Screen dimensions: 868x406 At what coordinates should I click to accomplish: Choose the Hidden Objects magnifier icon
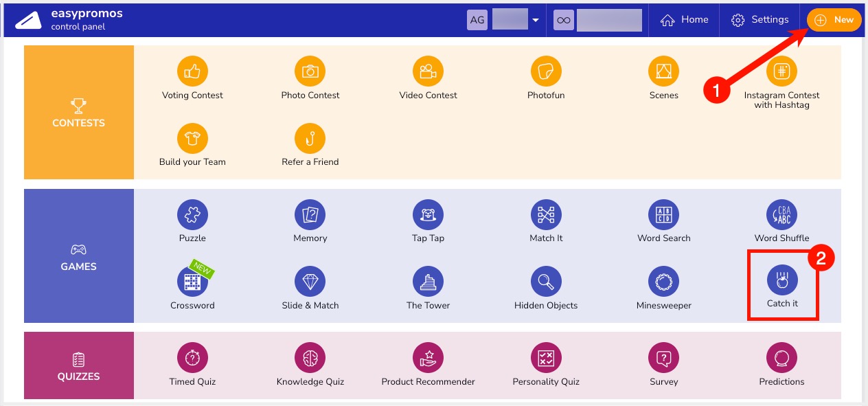click(x=546, y=282)
